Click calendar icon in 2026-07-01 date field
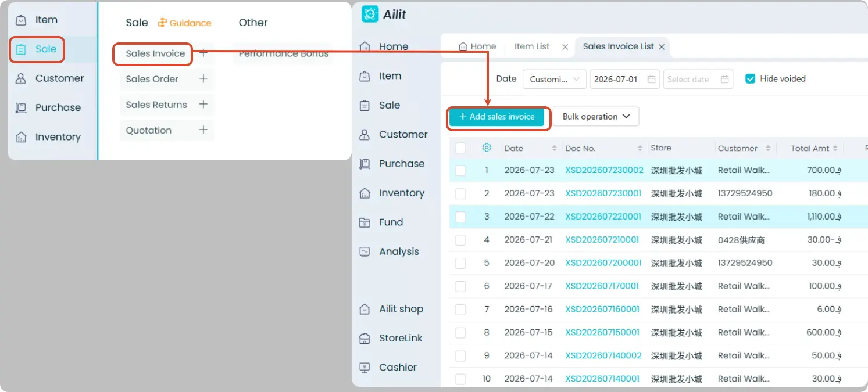The height and width of the screenshot is (392, 868). [x=652, y=79]
